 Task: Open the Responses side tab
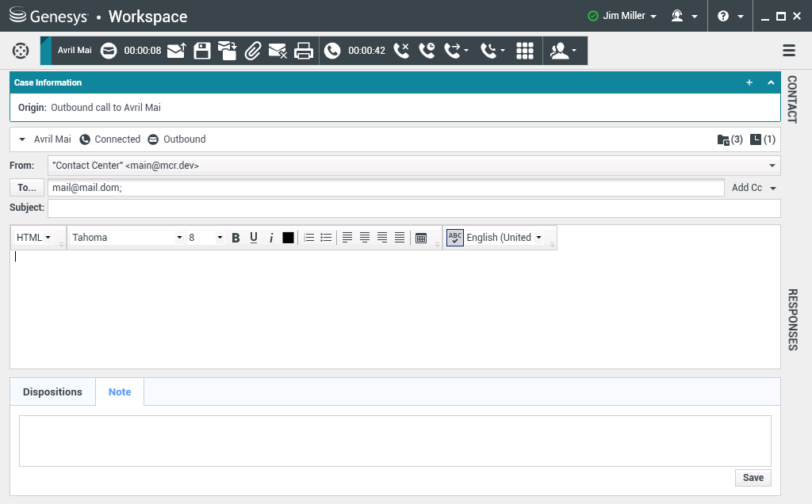point(791,319)
